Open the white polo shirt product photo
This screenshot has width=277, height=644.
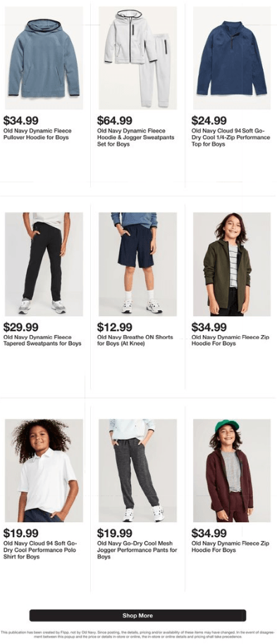click(44, 470)
